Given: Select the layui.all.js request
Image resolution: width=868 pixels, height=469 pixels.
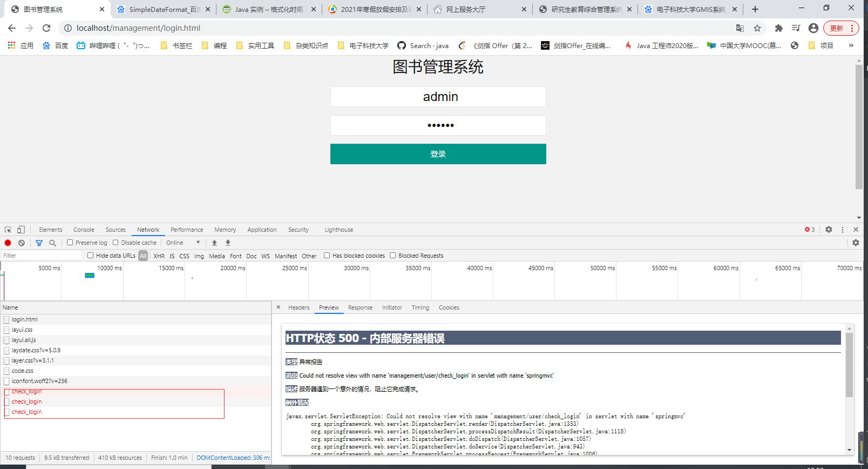Looking at the screenshot, I should (135, 340).
